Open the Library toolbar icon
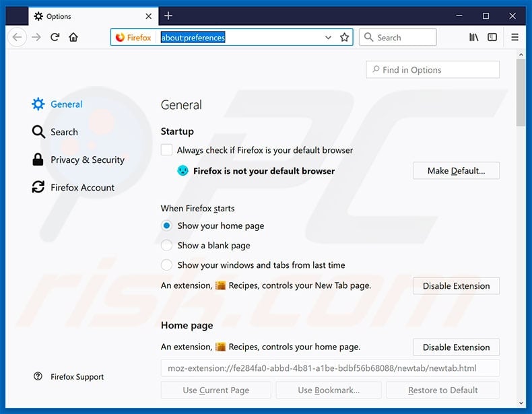 (473, 37)
